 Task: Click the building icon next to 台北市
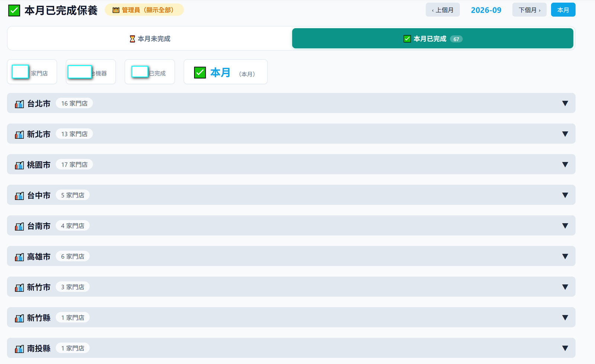click(x=19, y=104)
